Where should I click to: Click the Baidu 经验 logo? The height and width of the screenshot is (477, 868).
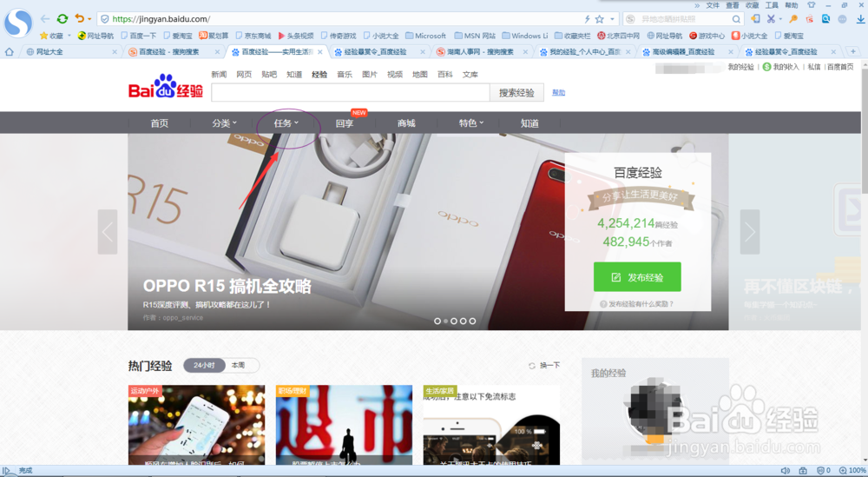166,86
